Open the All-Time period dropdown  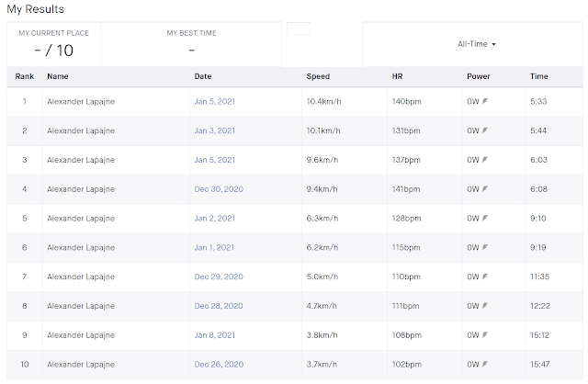coord(477,43)
